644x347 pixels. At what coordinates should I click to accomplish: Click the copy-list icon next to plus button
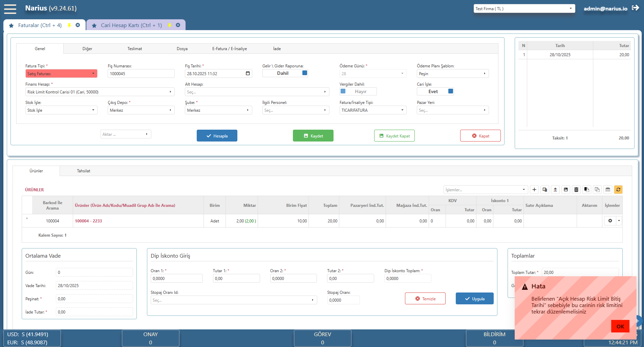[545, 190]
